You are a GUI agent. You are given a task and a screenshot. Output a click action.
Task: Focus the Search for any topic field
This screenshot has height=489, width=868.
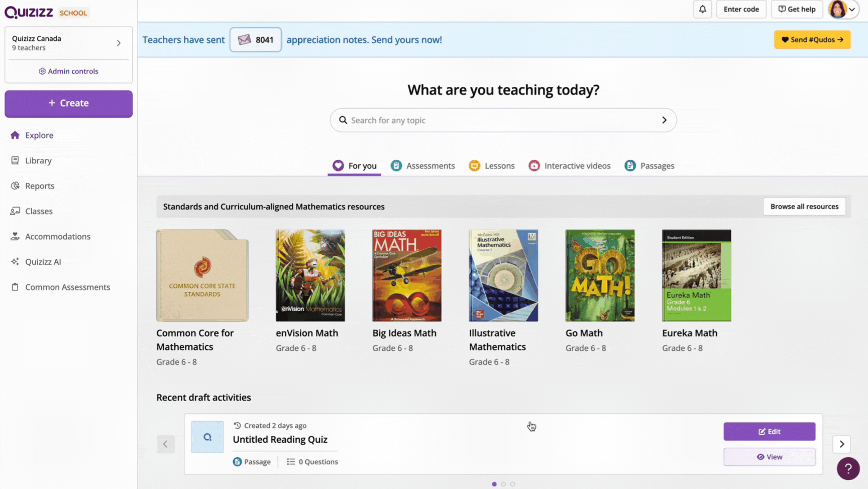pyautogui.click(x=503, y=120)
